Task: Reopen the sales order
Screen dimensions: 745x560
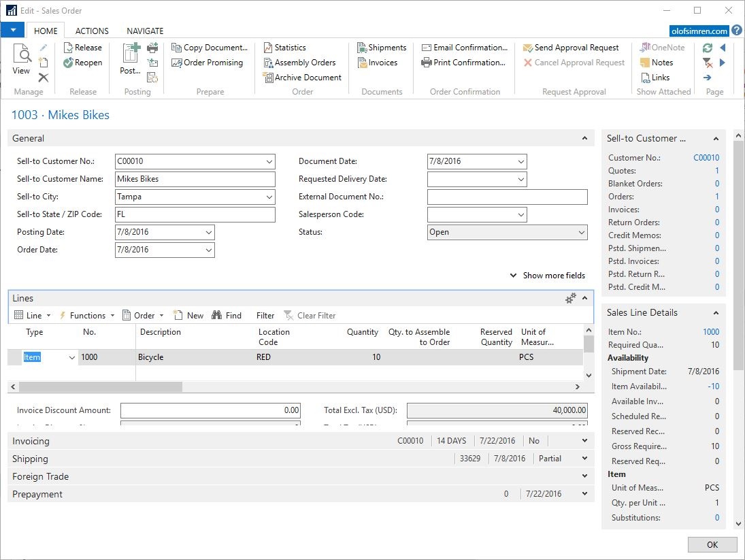Action: tap(83, 62)
